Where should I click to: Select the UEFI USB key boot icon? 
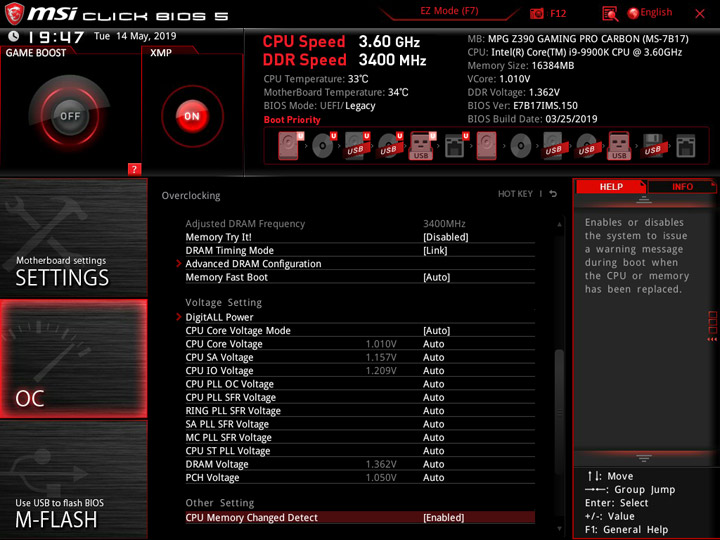click(422, 146)
